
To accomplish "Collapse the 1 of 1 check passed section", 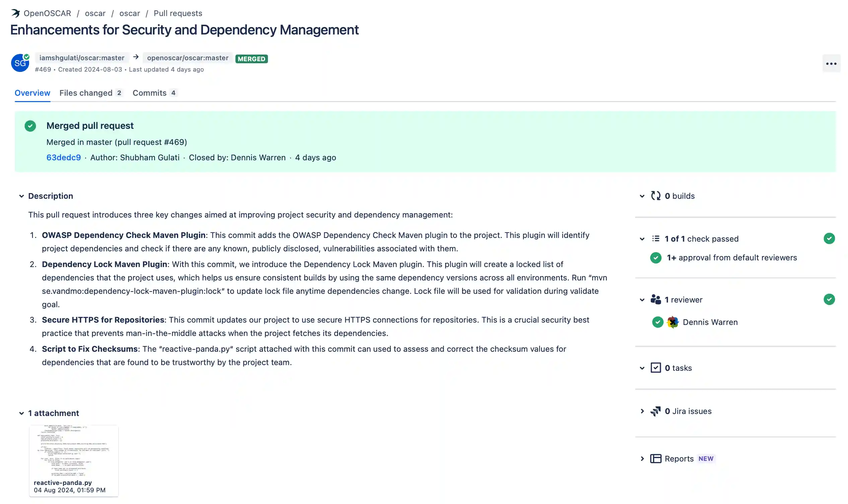I will click(642, 239).
